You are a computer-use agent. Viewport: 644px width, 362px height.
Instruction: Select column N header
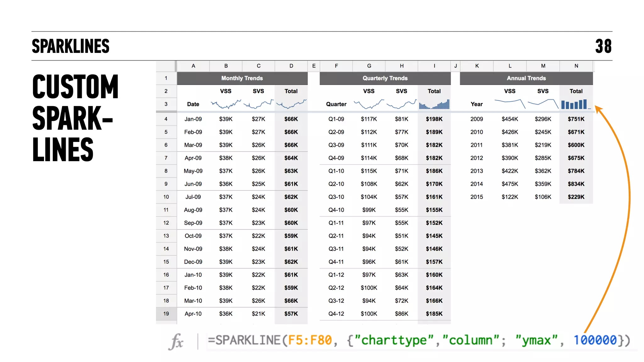(576, 66)
